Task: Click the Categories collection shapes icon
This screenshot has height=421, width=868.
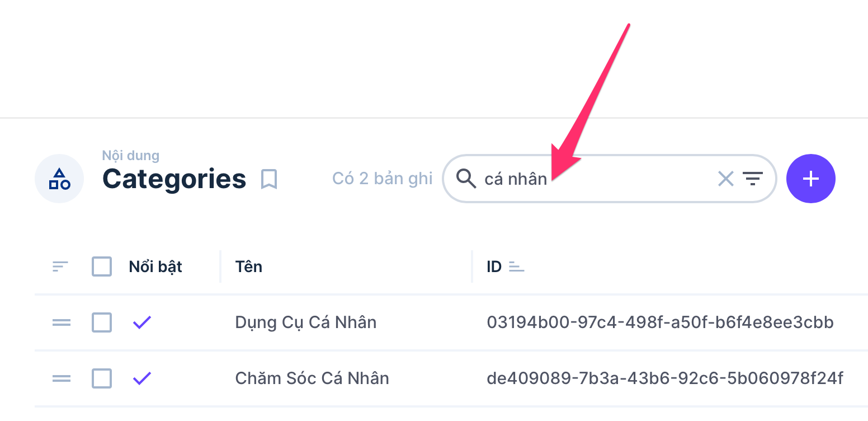Action: (x=59, y=179)
